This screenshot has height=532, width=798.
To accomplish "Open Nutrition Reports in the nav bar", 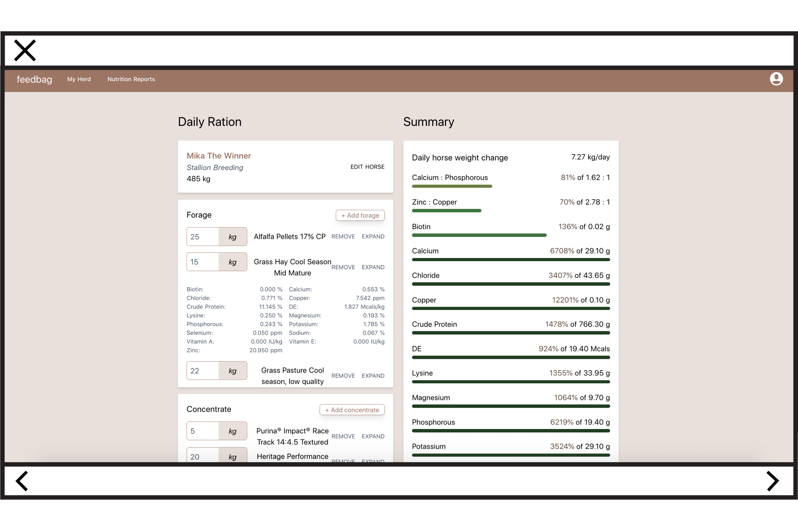I will [x=131, y=79].
